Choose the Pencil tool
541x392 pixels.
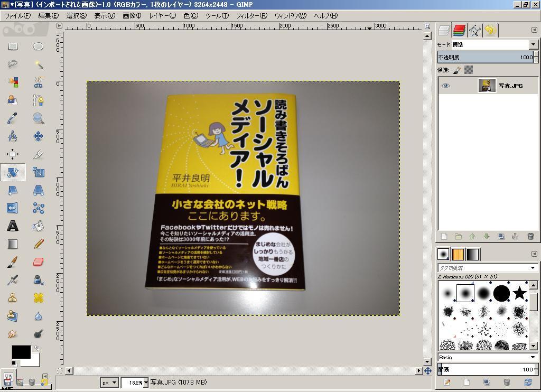click(38, 244)
